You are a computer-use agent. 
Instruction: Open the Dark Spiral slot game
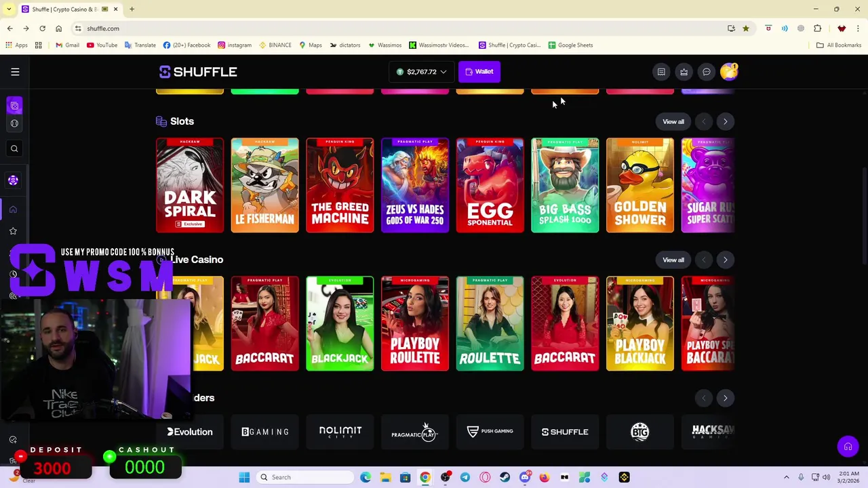point(190,186)
